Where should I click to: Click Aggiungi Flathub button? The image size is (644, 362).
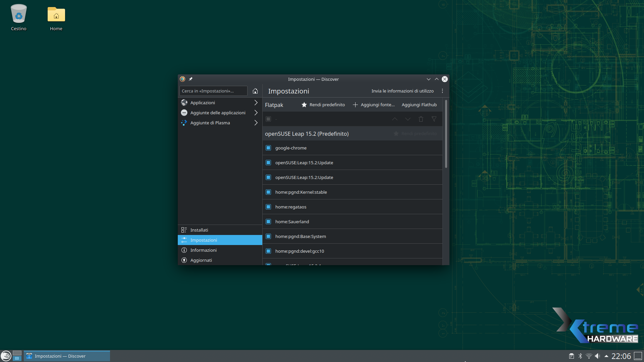(419, 105)
